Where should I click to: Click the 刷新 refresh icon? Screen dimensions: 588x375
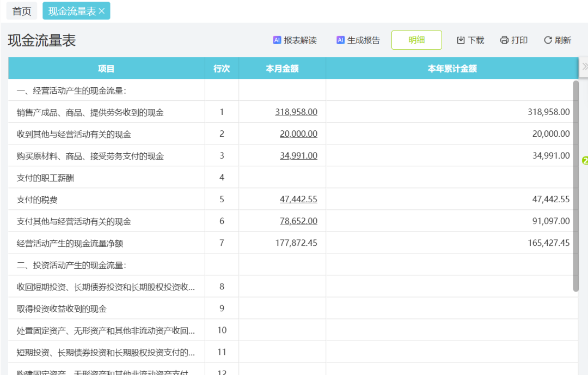click(547, 39)
